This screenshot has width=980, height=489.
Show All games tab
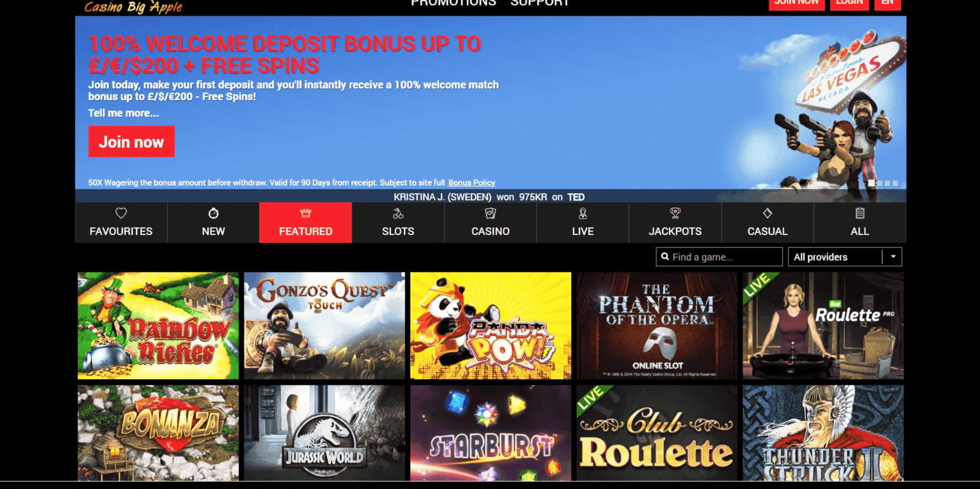tap(860, 223)
